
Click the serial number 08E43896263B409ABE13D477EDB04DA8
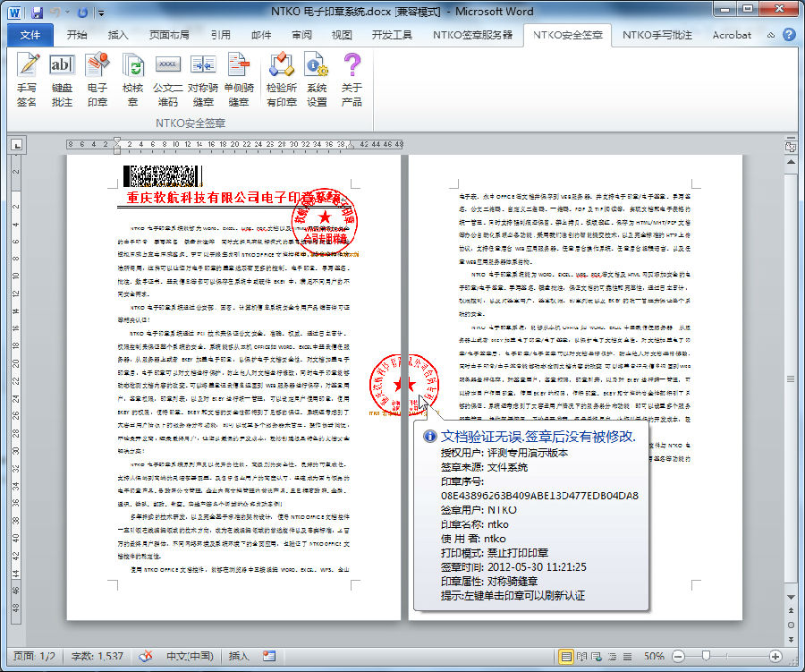pyautogui.click(x=539, y=496)
